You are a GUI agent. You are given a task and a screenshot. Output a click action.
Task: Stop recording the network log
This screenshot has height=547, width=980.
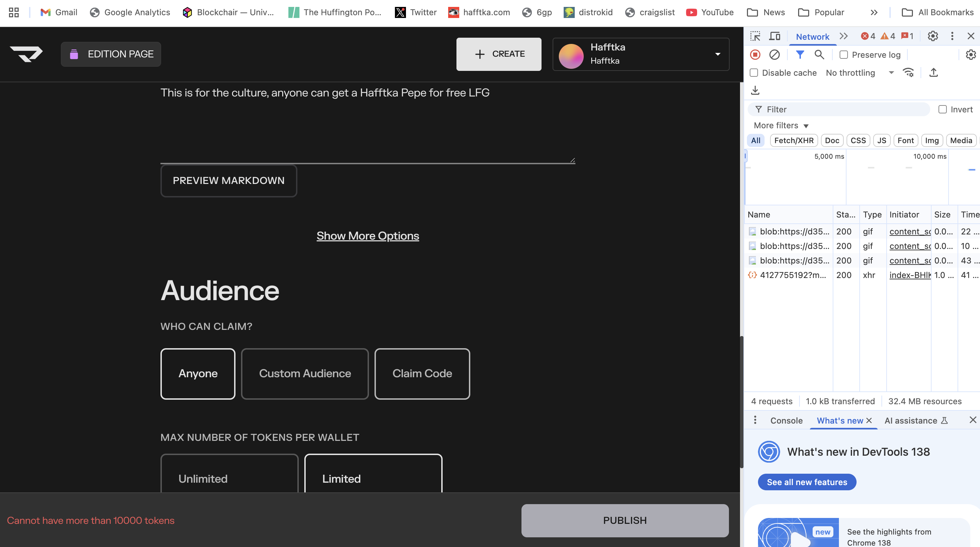tap(755, 55)
